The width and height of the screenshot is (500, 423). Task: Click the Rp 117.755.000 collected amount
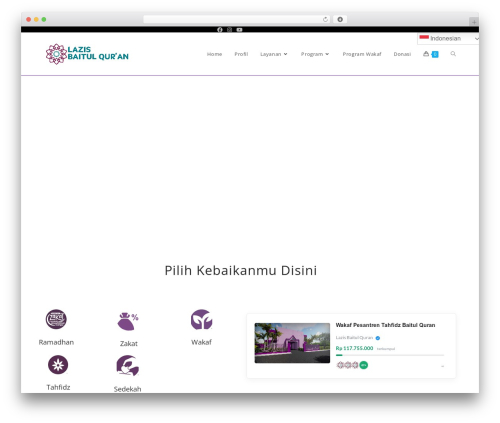[x=354, y=348]
